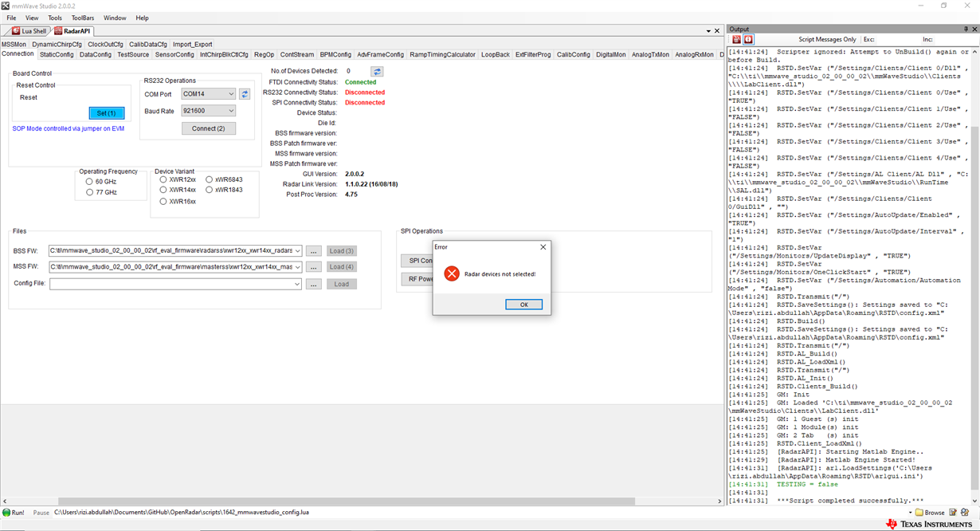Open the Window menu
The image size is (980, 531).
coord(115,18)
